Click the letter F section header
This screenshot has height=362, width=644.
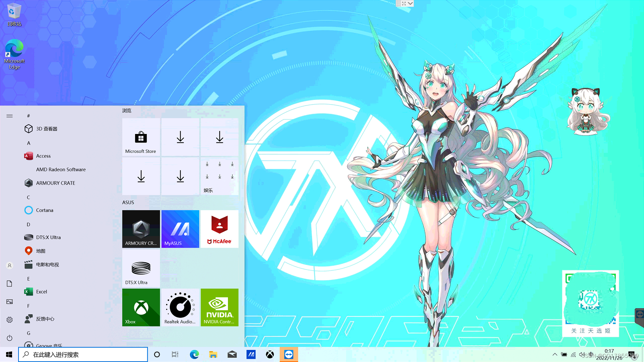(x=28, y=306)
